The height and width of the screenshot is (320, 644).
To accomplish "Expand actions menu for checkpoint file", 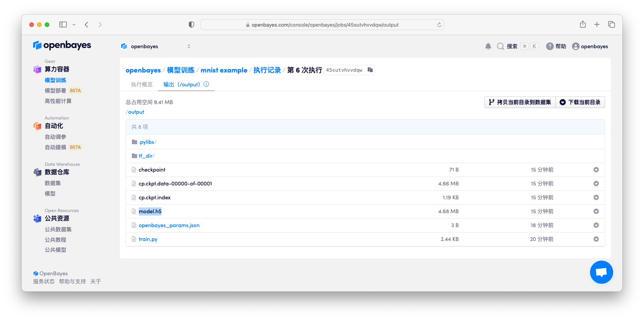I will click(596, 170).
